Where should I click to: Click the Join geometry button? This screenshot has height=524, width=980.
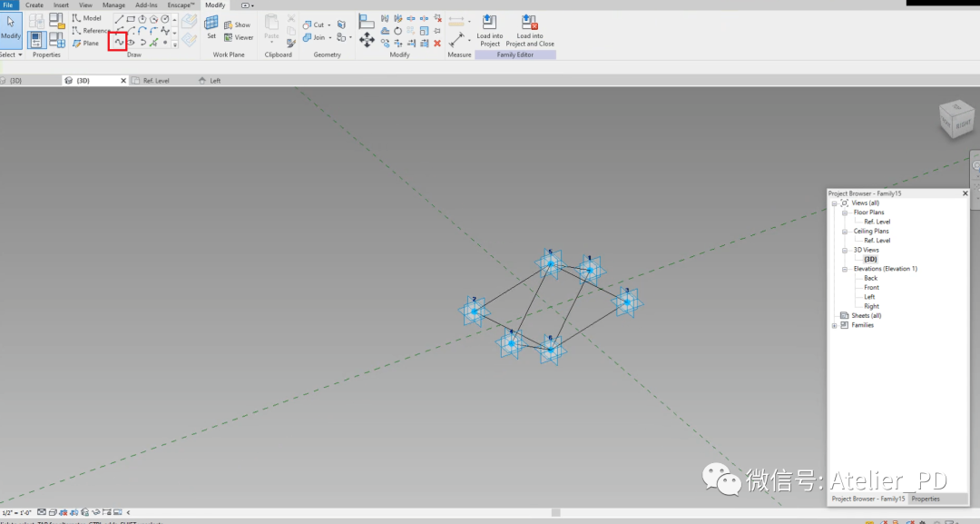tap(314, 37)
